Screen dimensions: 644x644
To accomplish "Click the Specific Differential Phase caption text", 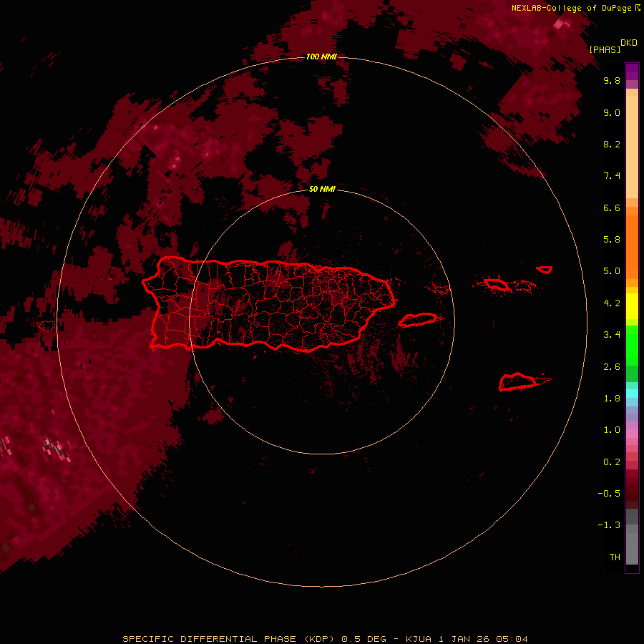I will pyautogui.click(x=326, y=639).
